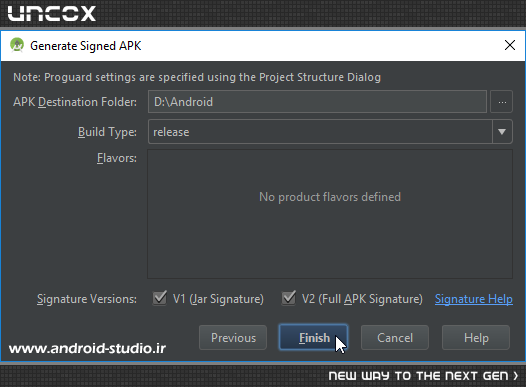
Task: Toggle the V2 (Full APK Signature) checkbox
Action: (288, 298)
